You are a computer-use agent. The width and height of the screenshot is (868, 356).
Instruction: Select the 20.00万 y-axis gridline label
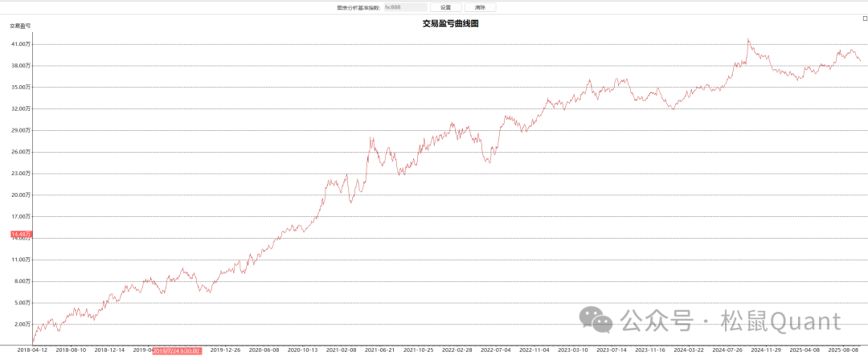click(21, 194)
